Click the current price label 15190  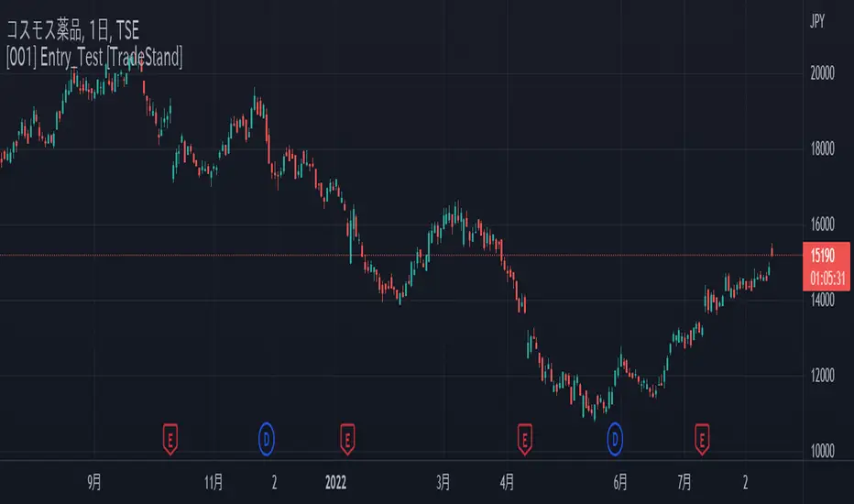pos(823,255)
